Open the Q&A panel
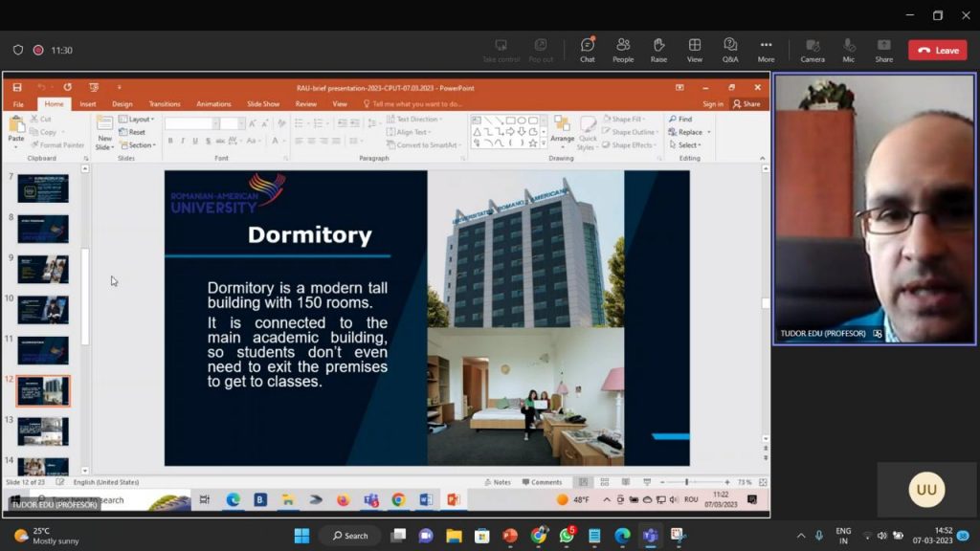The image size is (980, 551). (730, 50)
